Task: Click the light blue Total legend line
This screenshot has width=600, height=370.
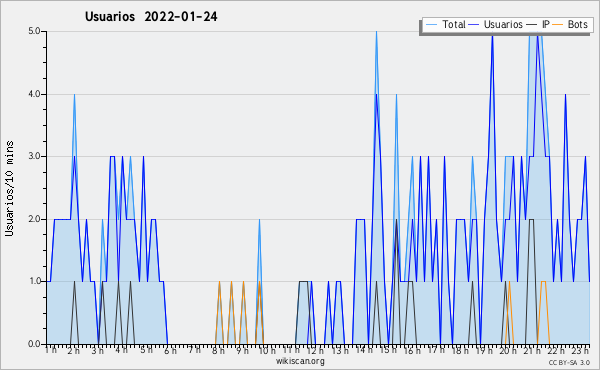Action: 431,24
